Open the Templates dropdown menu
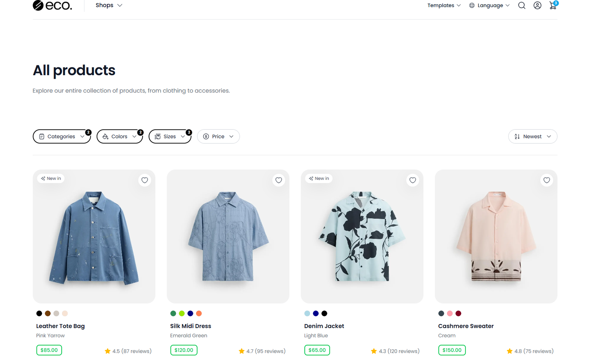 click(444, 5)
